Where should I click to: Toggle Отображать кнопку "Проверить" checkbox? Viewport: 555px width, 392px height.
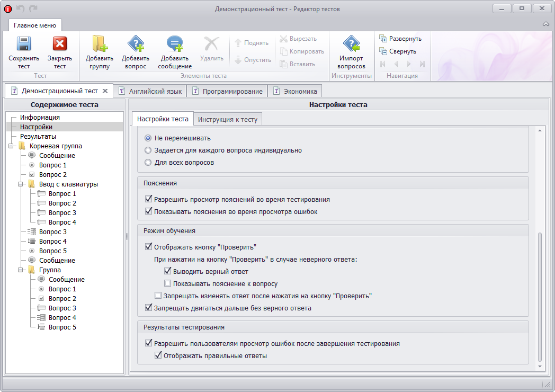coord(149,247)
